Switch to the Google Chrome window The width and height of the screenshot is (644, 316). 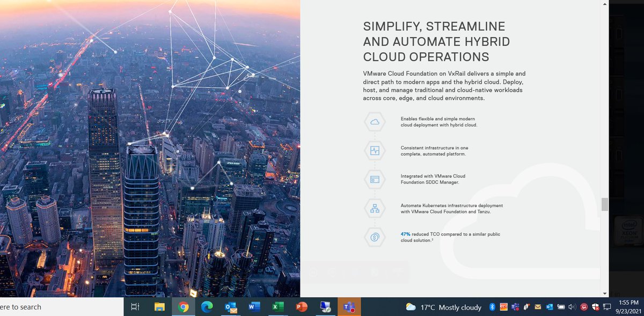(184, 307)
